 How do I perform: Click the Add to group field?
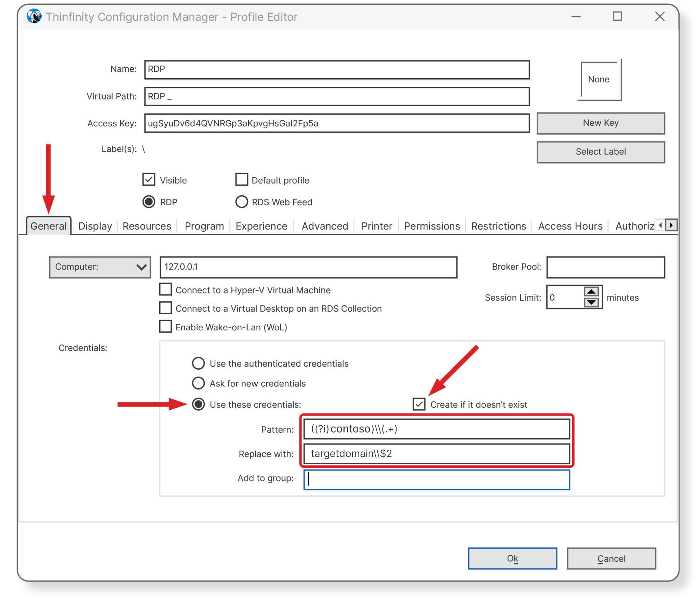point(437,479)
